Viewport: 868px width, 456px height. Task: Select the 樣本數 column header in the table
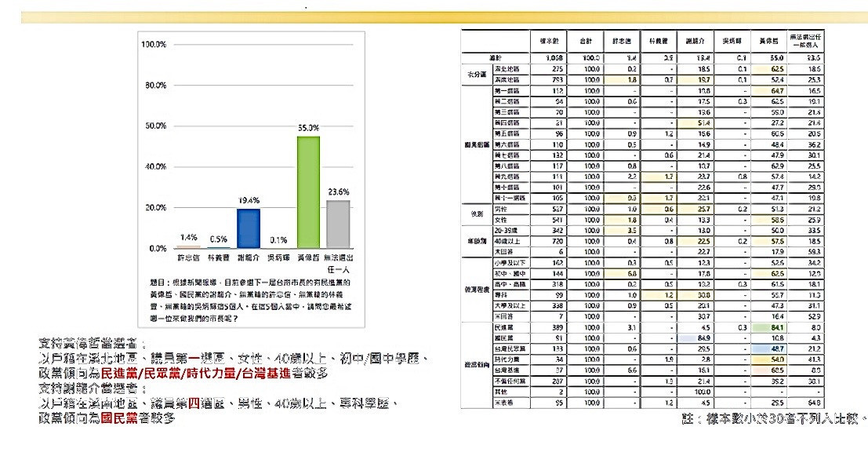(549, 41)
